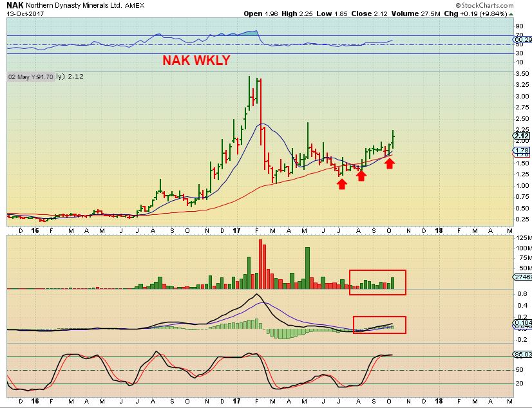Click the red arrow marking the July low
The image size is (532, 408).
pos(342,184)
